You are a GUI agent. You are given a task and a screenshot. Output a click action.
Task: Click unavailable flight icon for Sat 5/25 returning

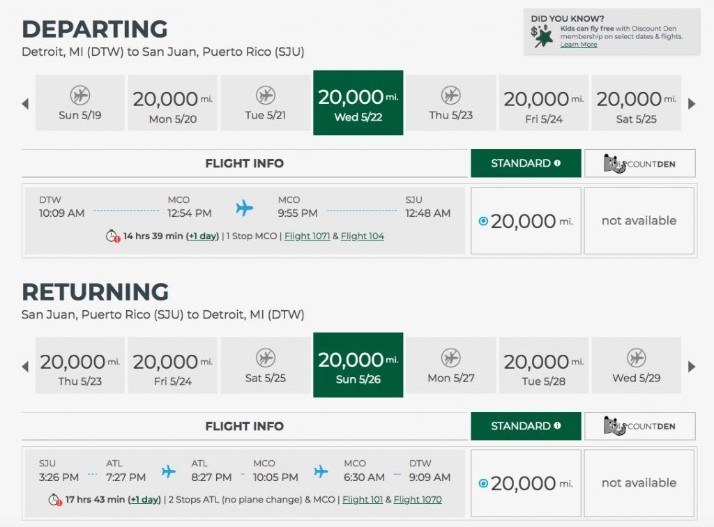(x=265, y=358)
